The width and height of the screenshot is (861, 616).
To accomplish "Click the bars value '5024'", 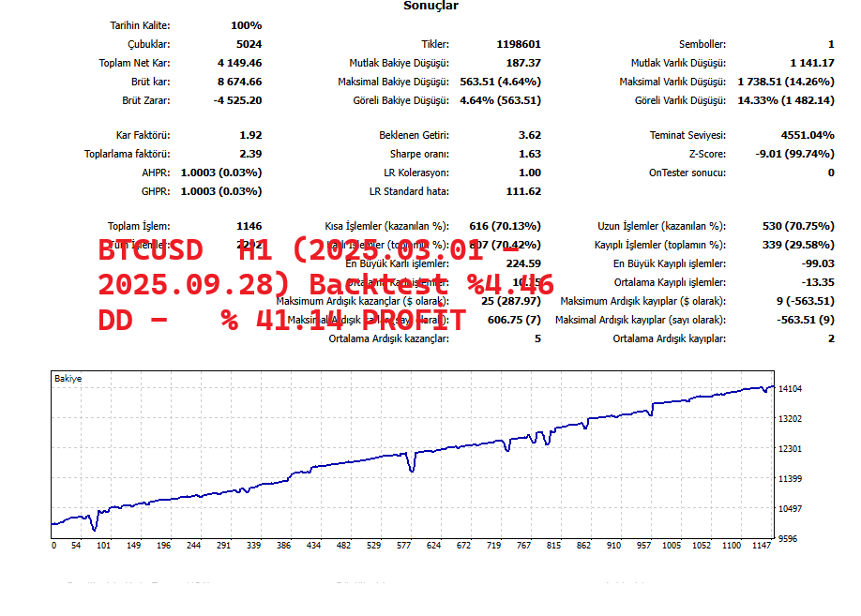I will click(x=249, y=44).
